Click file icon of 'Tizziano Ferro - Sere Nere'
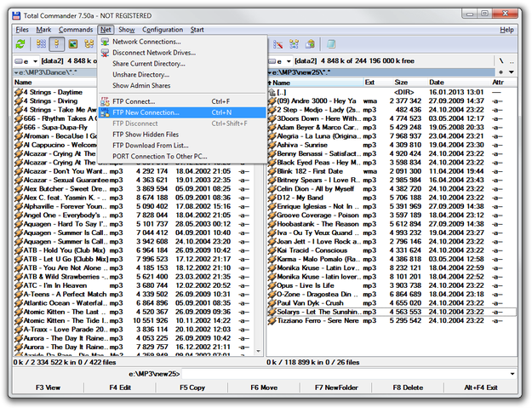The height and width of the screenshot is (408, 532). [272, 321]
